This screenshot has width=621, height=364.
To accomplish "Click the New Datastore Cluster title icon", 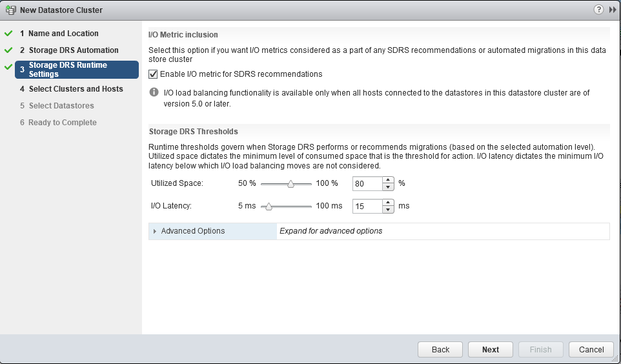I will coord(10,10).
